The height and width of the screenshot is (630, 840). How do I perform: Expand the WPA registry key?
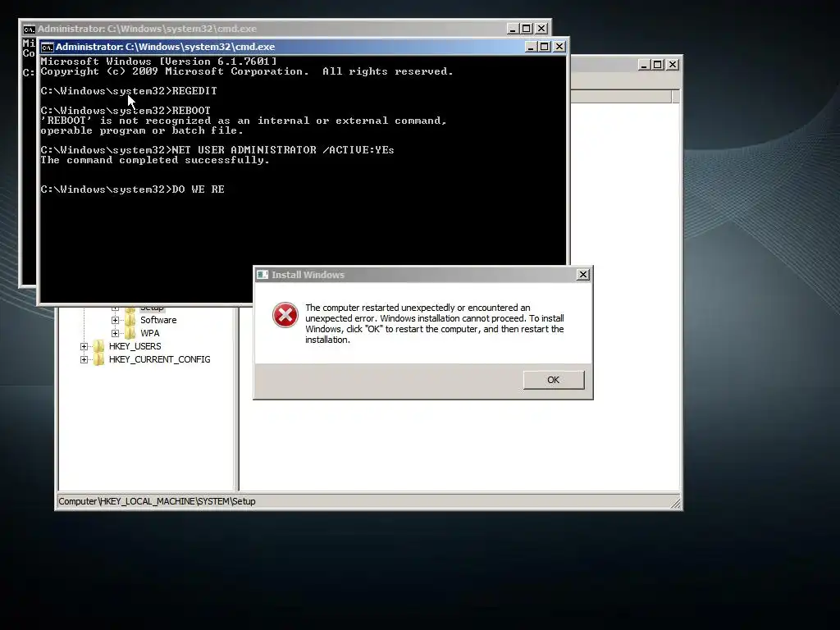point(115,333)
